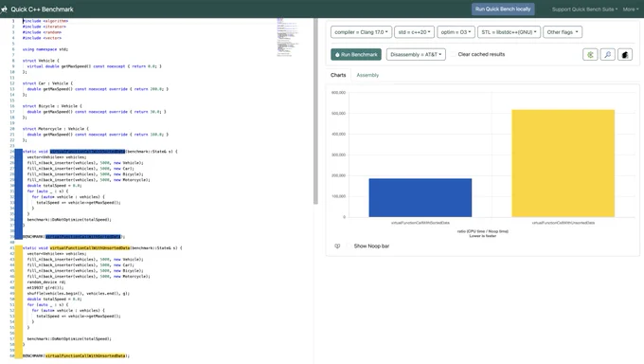
Task: Click the 'struct Bicycle : Vehicle {' code line
Action: 52,106
